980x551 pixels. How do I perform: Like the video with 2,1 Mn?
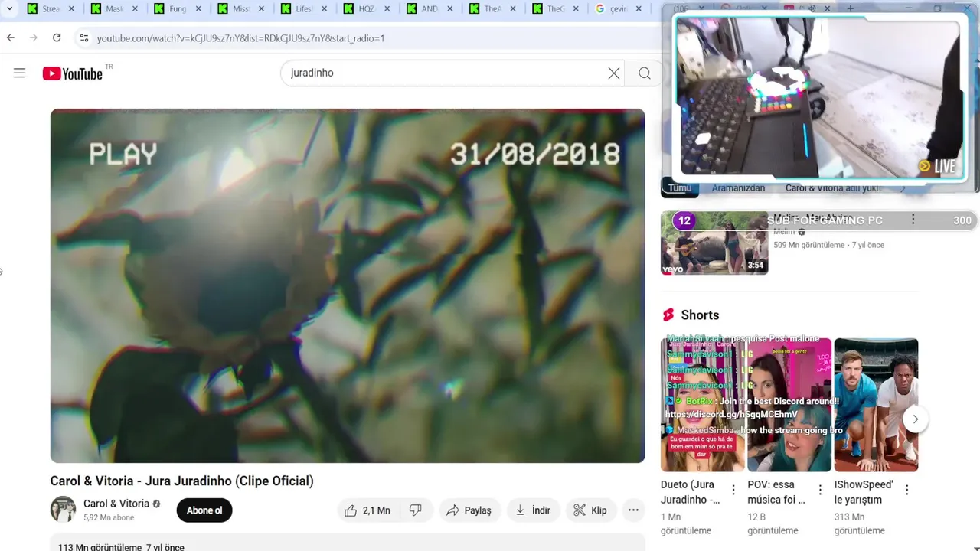[x=368, y=510]
